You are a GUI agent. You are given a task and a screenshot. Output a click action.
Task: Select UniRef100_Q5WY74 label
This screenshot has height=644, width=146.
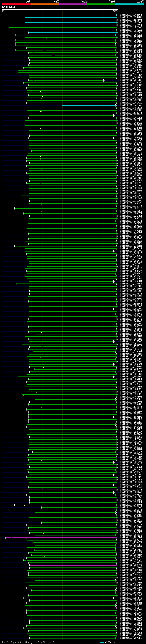131,509
